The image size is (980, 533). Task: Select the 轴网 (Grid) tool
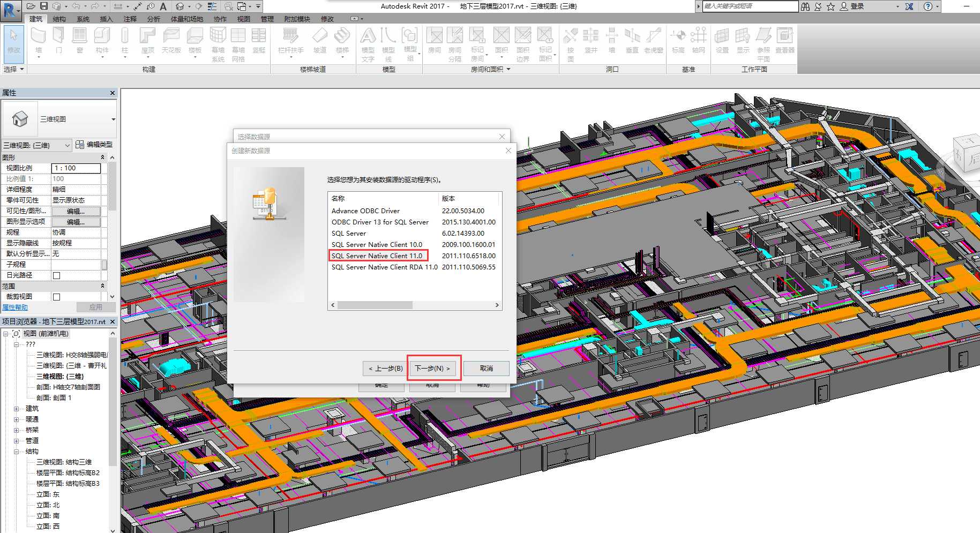[x=699, y=41]
